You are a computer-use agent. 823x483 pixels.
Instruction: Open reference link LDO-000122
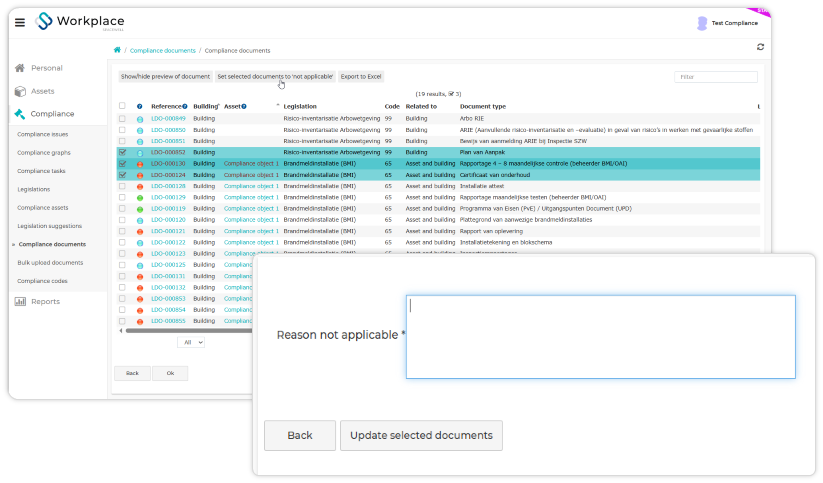click(168, 243)
